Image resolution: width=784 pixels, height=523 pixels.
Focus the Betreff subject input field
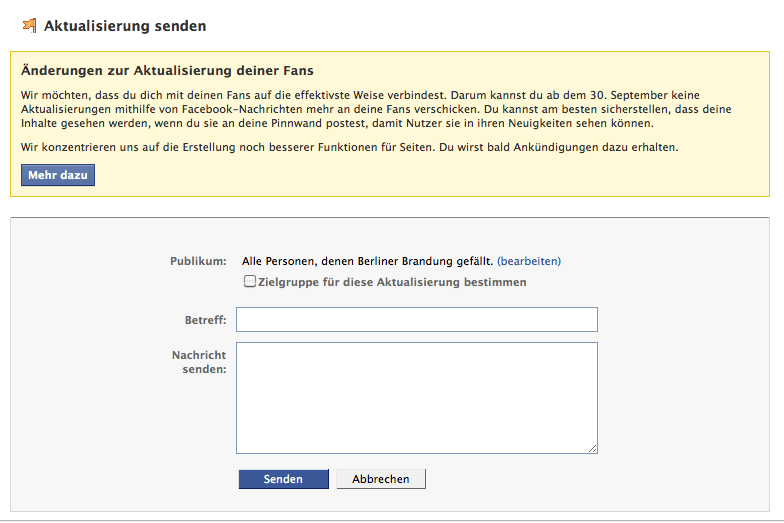click(x=417, y=320)
